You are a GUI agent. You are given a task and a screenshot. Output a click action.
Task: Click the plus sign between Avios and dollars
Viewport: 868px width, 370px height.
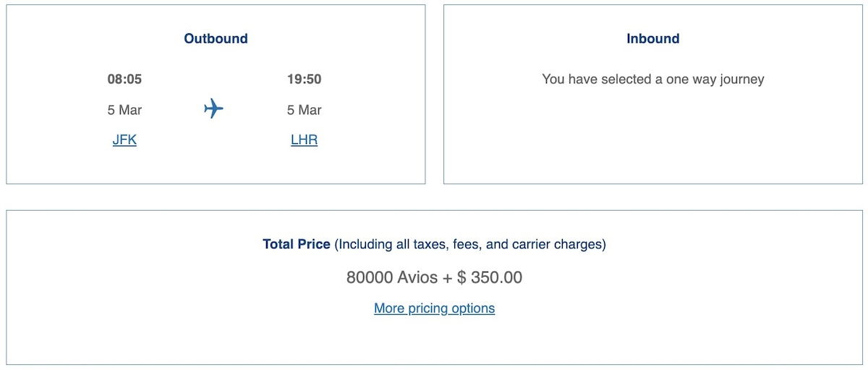447,278
